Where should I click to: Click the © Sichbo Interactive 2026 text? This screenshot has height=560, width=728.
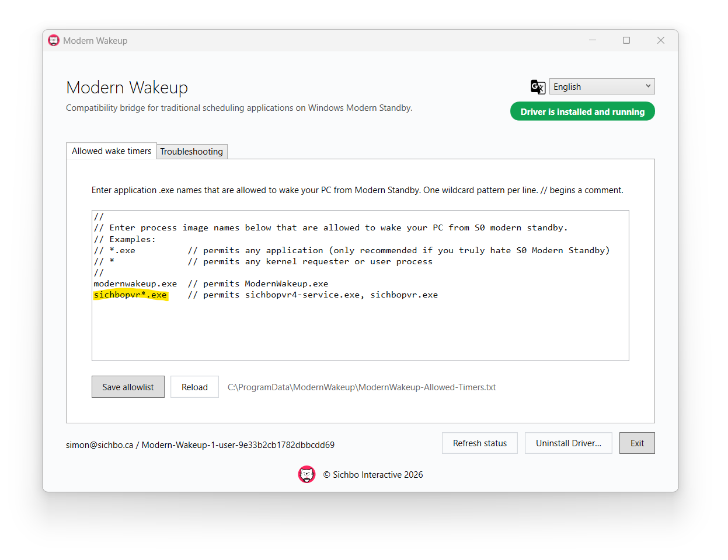pos(373,475)
